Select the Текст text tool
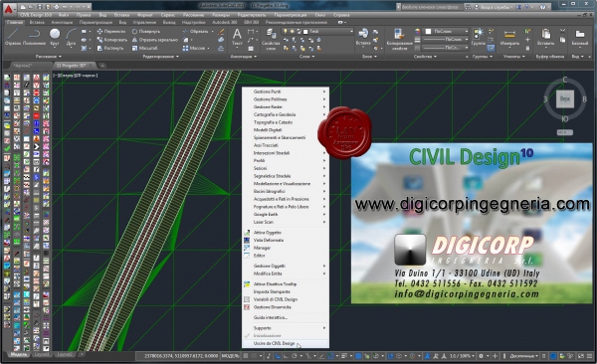Viewport: 597px width, 364px height. click(x=237, y=37)
